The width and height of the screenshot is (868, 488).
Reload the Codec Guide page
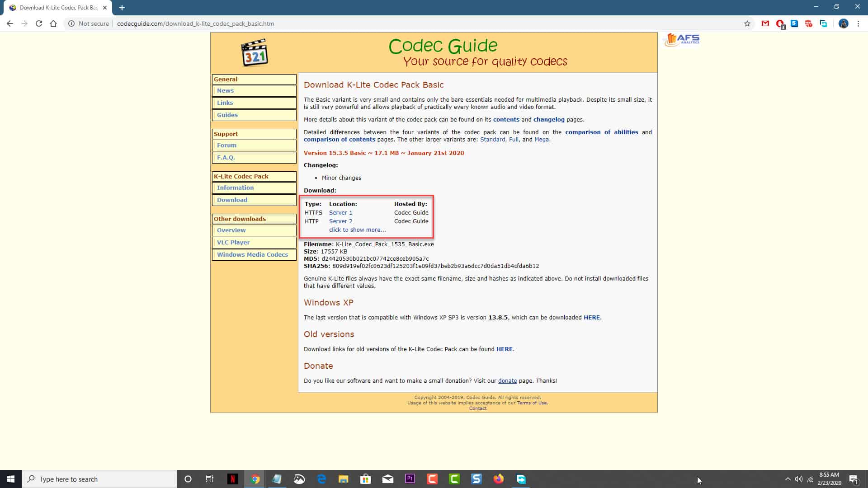[x=39, y=23]
